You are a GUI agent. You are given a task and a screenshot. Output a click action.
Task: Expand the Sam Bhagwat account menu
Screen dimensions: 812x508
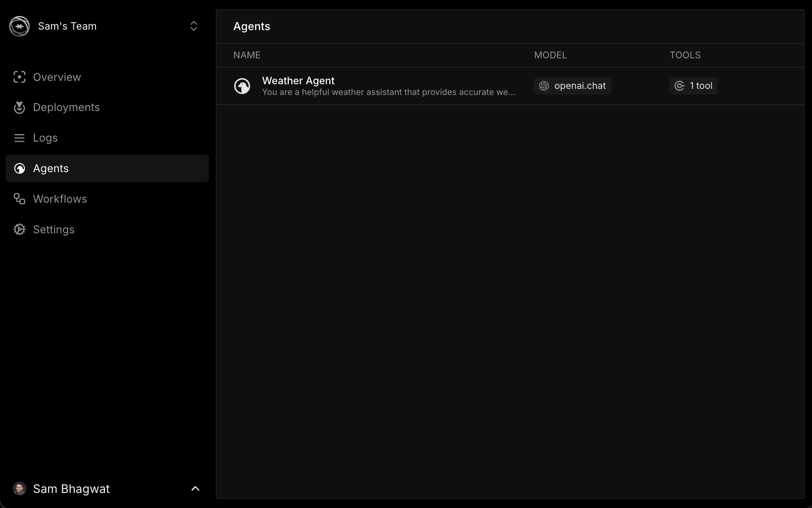[x=195, y=489]
